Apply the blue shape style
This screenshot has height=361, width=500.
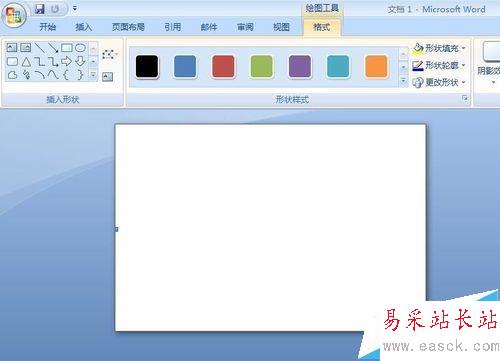click(185, 67)
